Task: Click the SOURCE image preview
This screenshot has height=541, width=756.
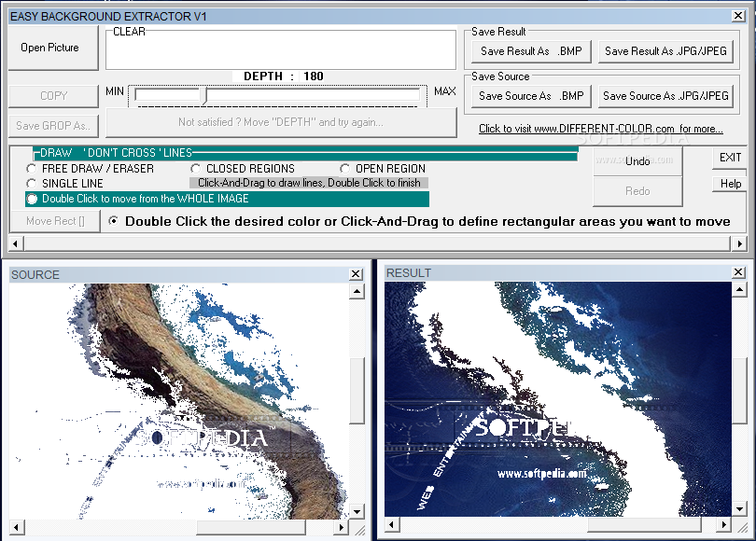Action: point(179,401)
